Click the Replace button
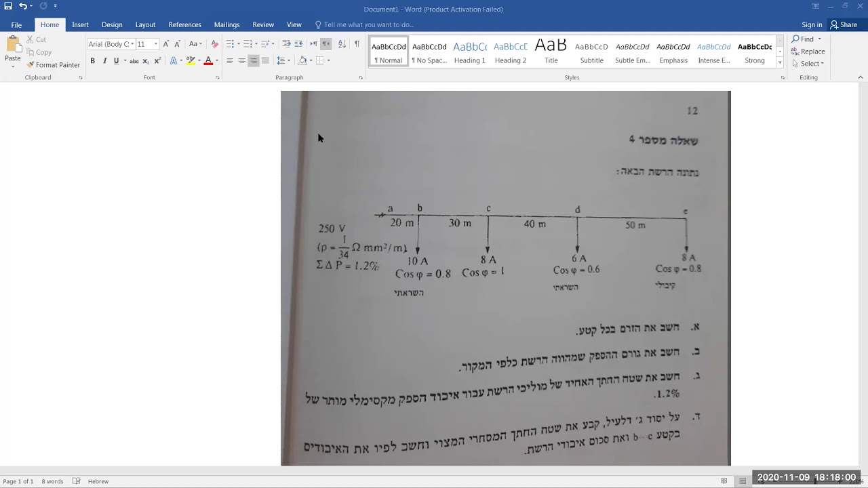This screenshot has height=488, width=868. click(808, 52)
